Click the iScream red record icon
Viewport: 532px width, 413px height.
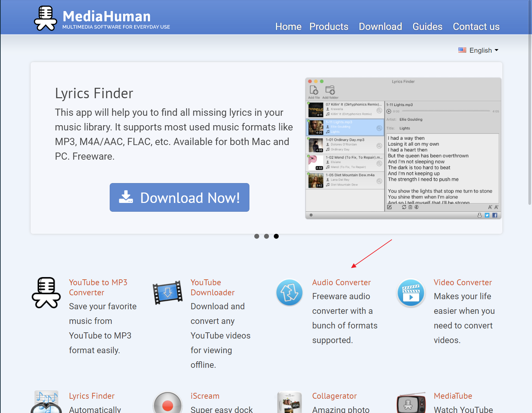(168, 403)
